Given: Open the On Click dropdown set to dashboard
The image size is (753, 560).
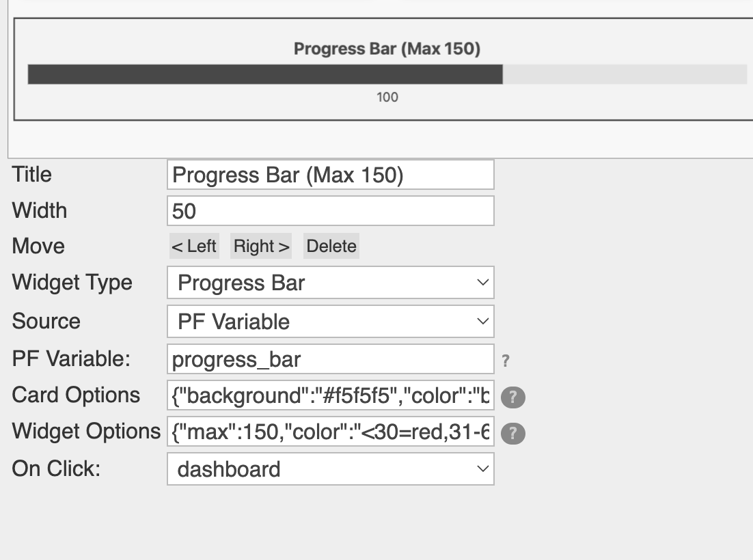Looking at the screenshot, I should [330, 469].
